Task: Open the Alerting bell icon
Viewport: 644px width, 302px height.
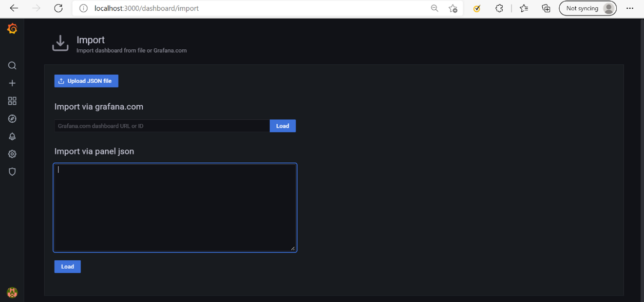Action: (12, 137)
